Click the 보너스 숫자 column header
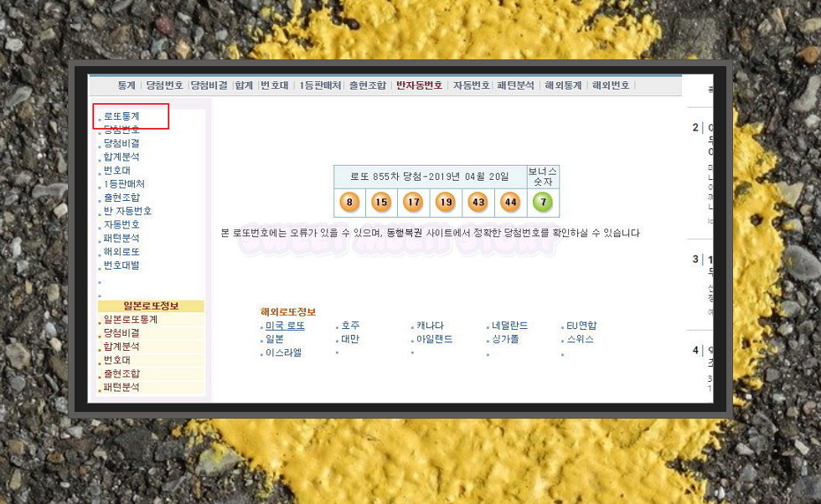The image size is (821, 504). tap(543, 177)
